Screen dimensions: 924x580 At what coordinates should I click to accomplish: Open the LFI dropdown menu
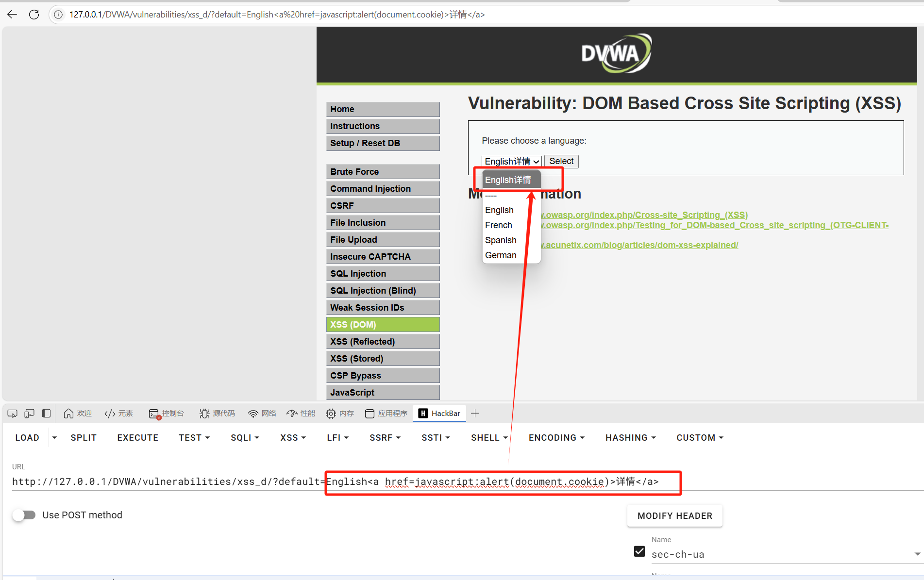point(338,438)
